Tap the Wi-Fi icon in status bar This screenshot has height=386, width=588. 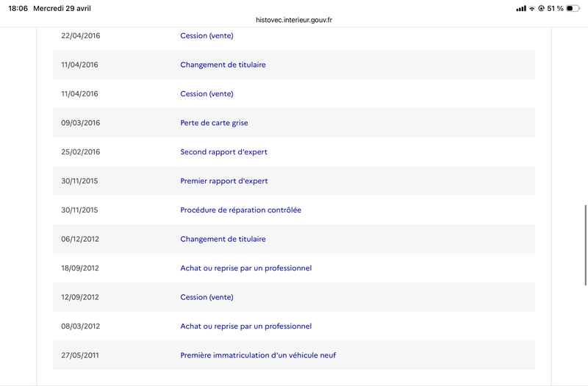pos(531,8)
